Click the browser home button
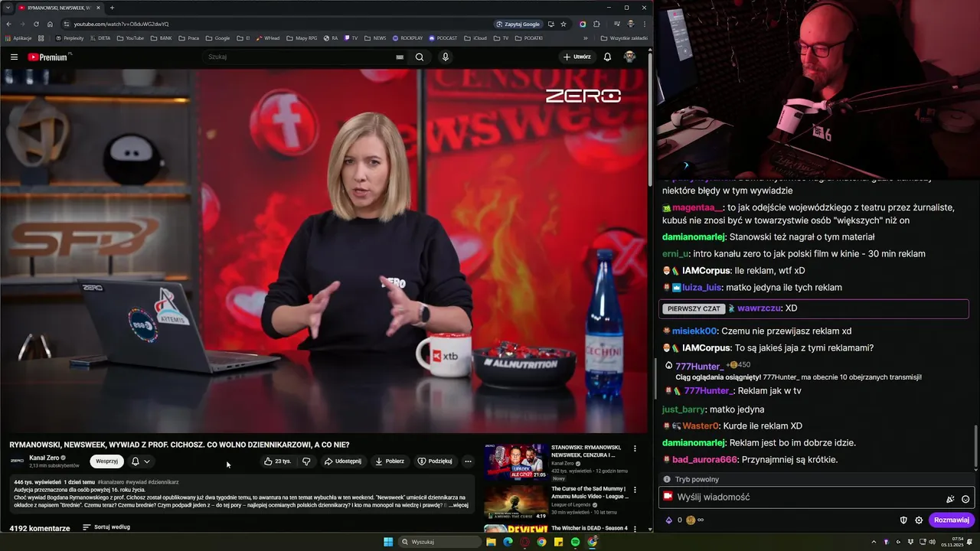The image size is (980, 551). click(50, 24)
